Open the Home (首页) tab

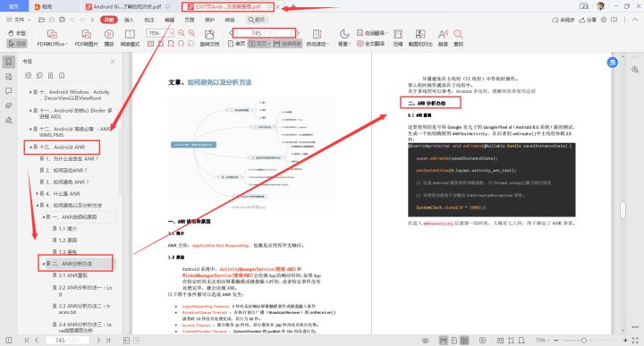point(14,6)
